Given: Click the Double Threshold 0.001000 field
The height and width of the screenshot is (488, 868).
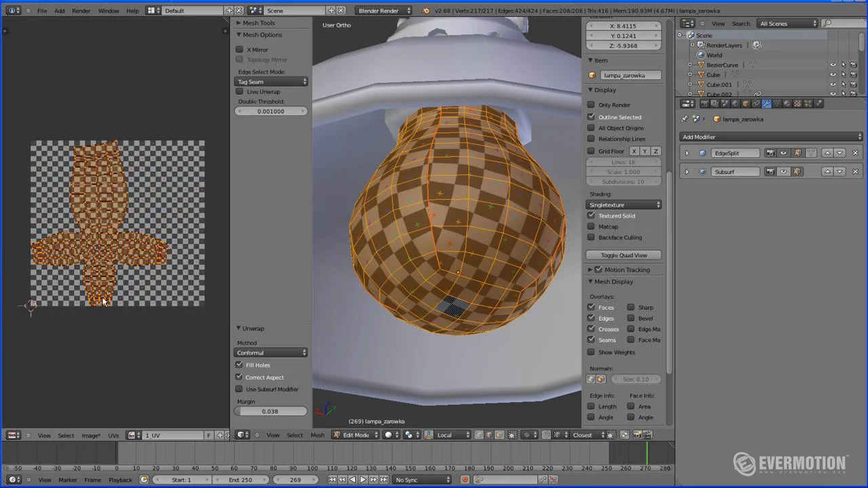Looking at the screenshot, I should pyautogui.click(x=271, y=111).
